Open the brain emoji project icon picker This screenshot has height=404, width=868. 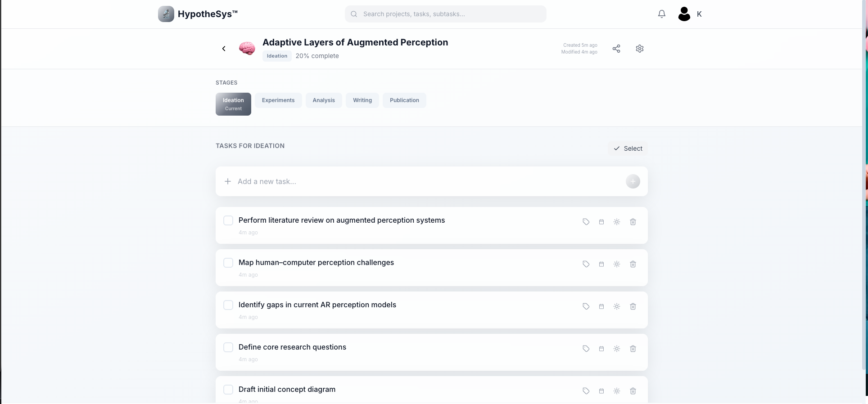pos(247,49)
